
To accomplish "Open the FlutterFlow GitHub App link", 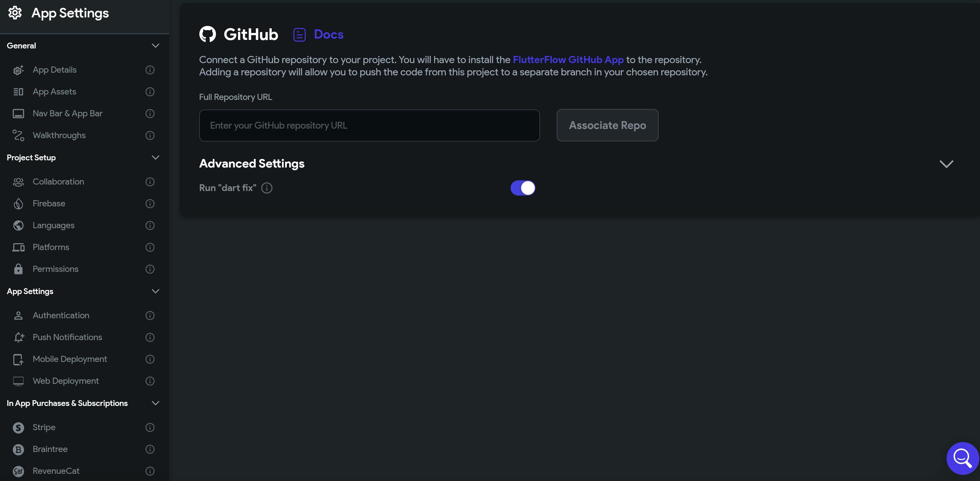I will [568, 60].
